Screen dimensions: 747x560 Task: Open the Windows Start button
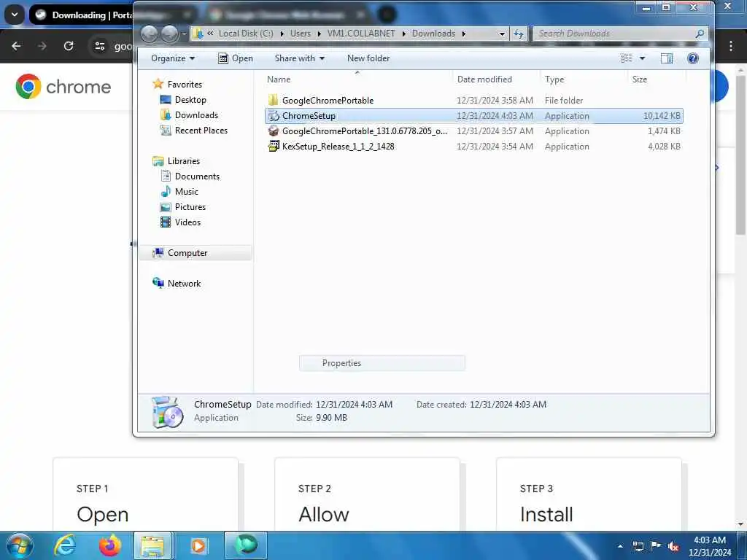click(x=20, y=545)
